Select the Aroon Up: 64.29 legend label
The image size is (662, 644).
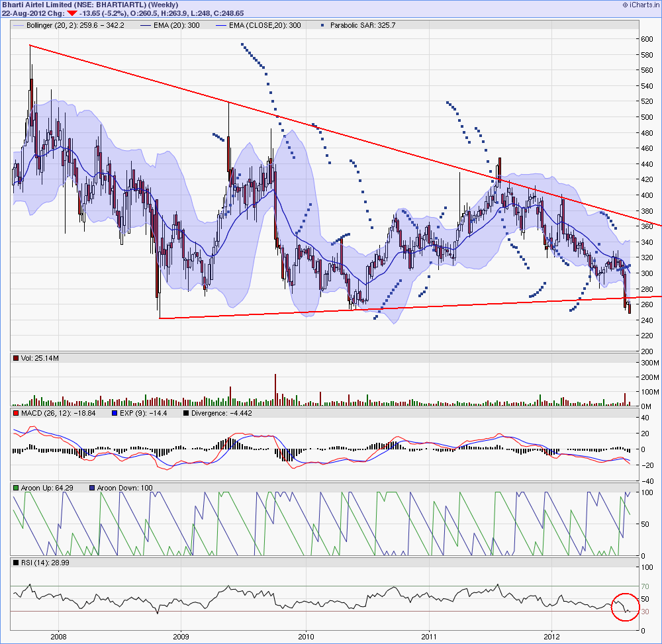click(47, 488)
